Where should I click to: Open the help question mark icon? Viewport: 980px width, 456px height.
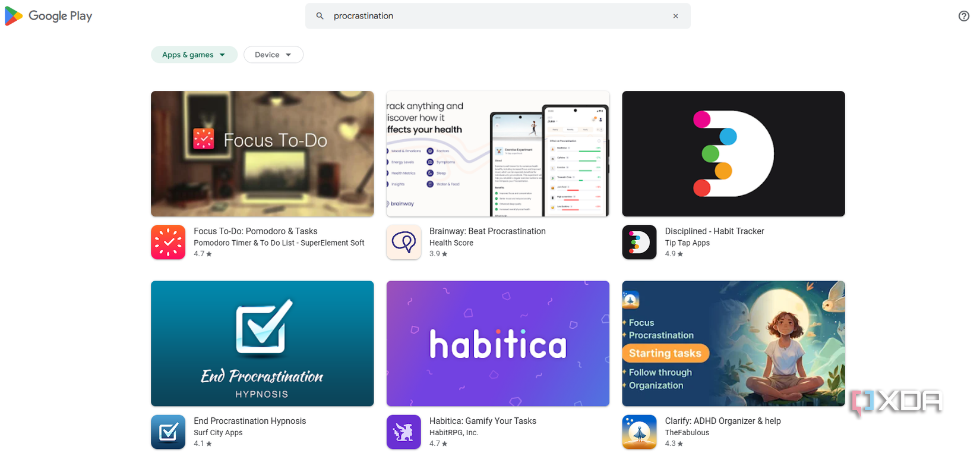[963, 16]
